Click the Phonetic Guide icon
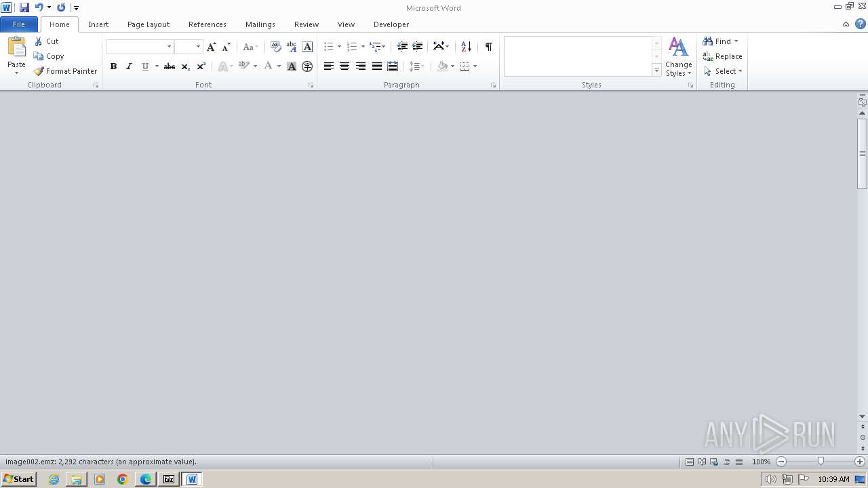Image resolution: width=868 pixels, height=488 pixels. click(292, 47)
